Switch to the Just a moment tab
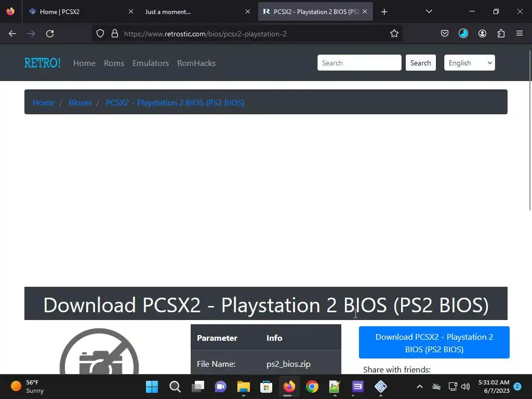 point(198,11)
